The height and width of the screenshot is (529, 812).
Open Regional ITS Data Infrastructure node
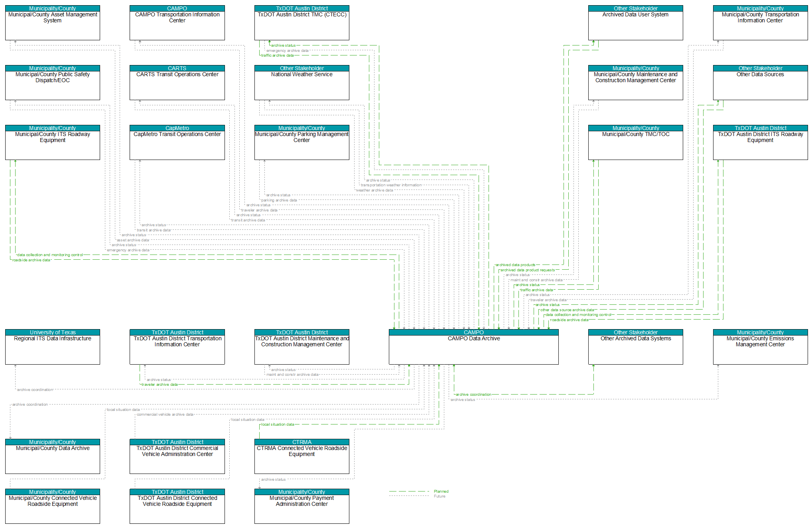[53, 347]
